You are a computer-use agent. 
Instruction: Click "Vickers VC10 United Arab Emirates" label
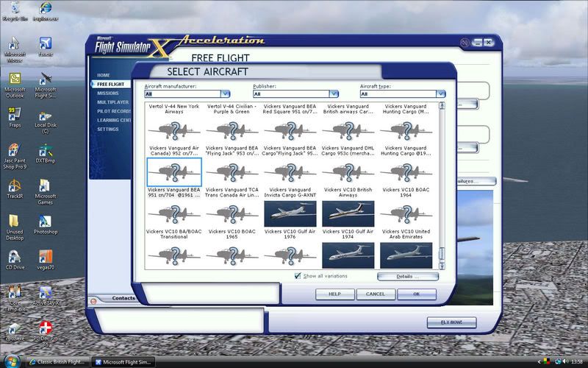[x=406, y=234]
